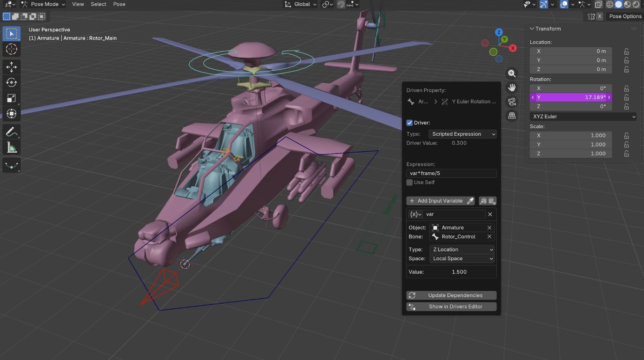Select the Move tool

click(x=11, y=67)
